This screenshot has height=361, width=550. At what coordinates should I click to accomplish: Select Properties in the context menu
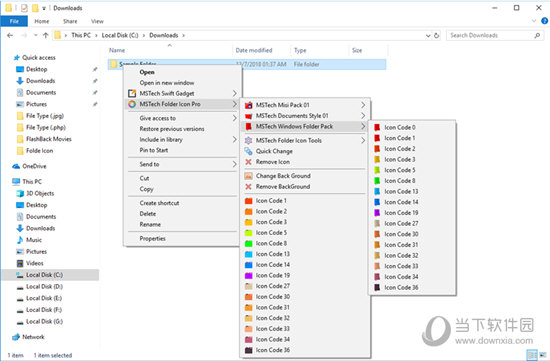153,239
